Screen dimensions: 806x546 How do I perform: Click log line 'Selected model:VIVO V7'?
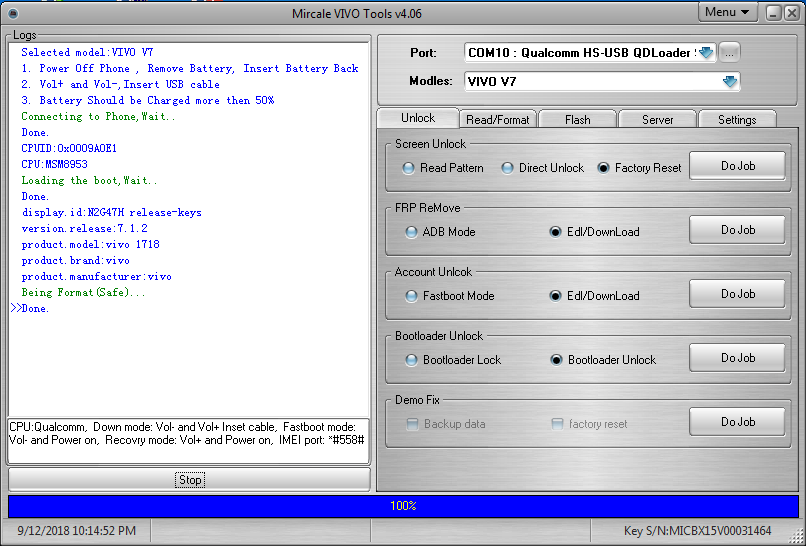click(x=87, y=52)
